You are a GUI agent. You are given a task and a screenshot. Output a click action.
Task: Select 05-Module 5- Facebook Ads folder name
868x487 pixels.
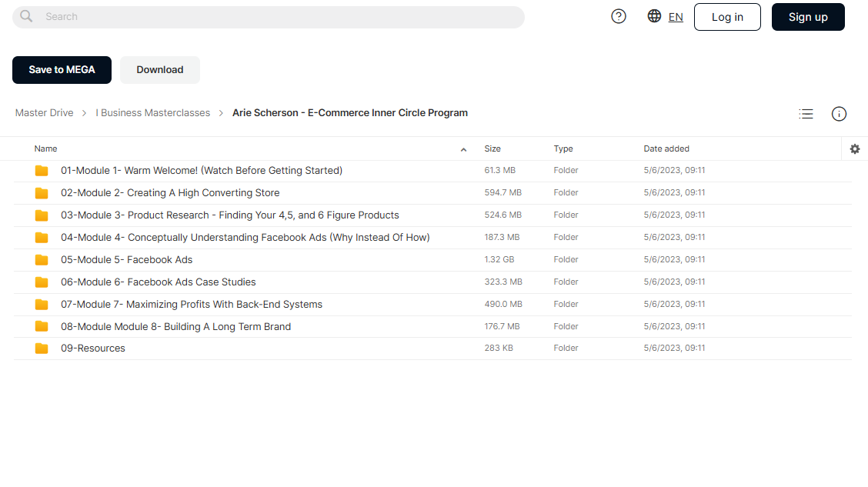click(x=127, y=259)
